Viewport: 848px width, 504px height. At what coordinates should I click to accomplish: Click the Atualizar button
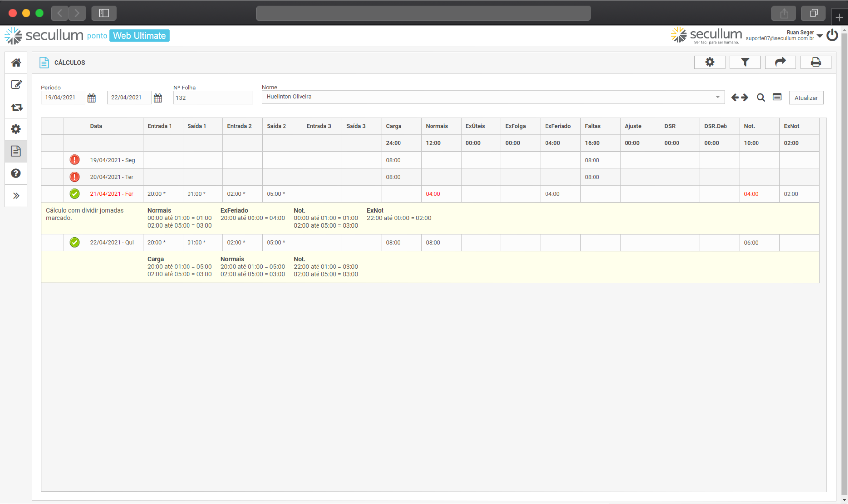point(806,98)
